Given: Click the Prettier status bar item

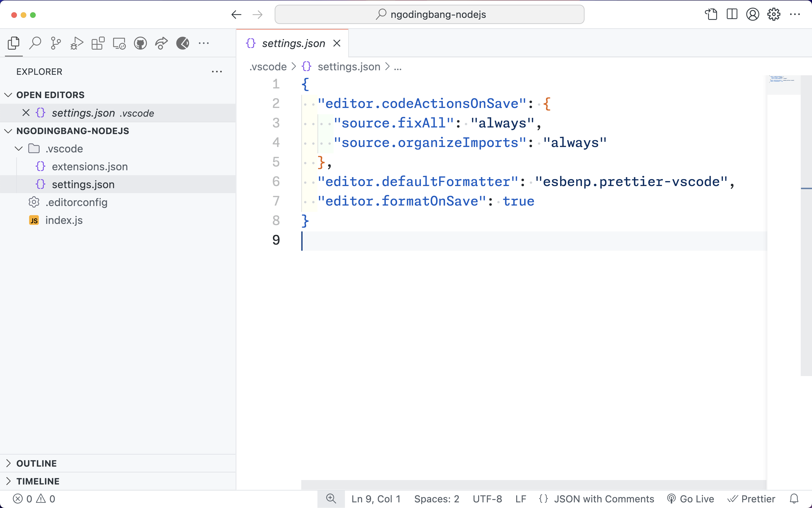Looking at the screenshot, I should coord(751,499).
